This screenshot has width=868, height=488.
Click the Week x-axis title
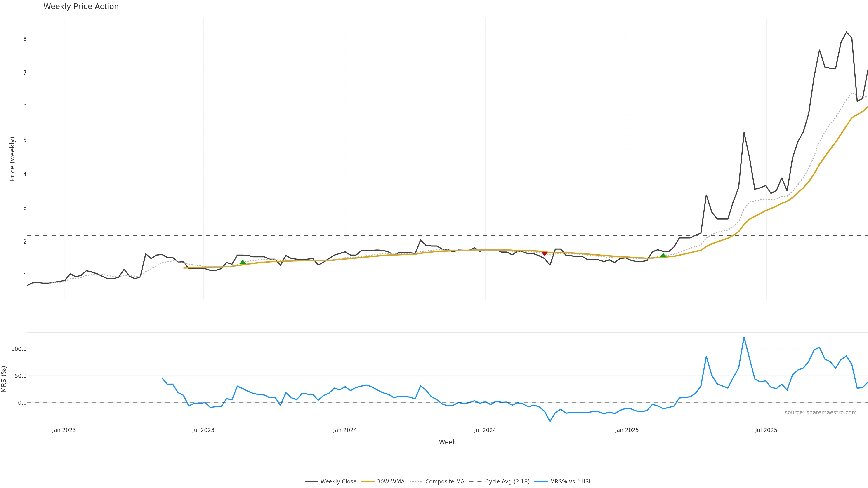pos(447,442)
